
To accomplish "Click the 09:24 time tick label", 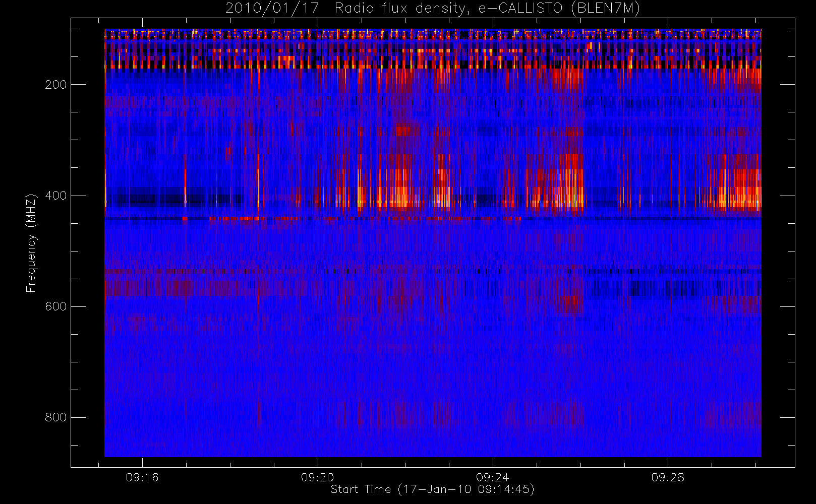I will (493, 477).
